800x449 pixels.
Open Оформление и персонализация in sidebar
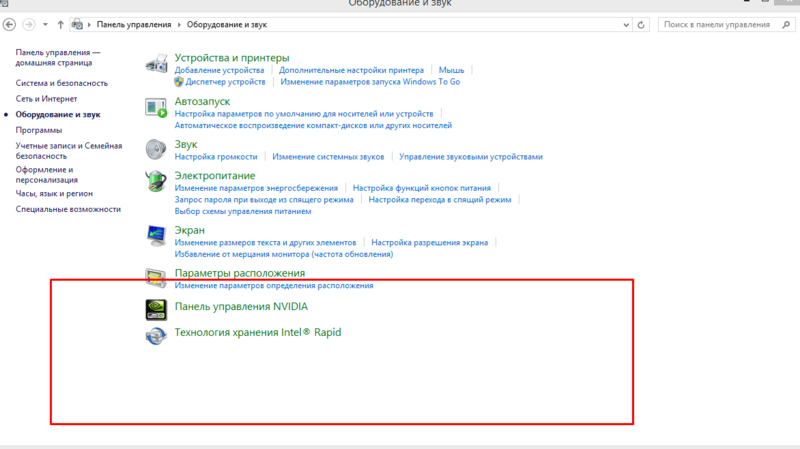tap(46, 174)
